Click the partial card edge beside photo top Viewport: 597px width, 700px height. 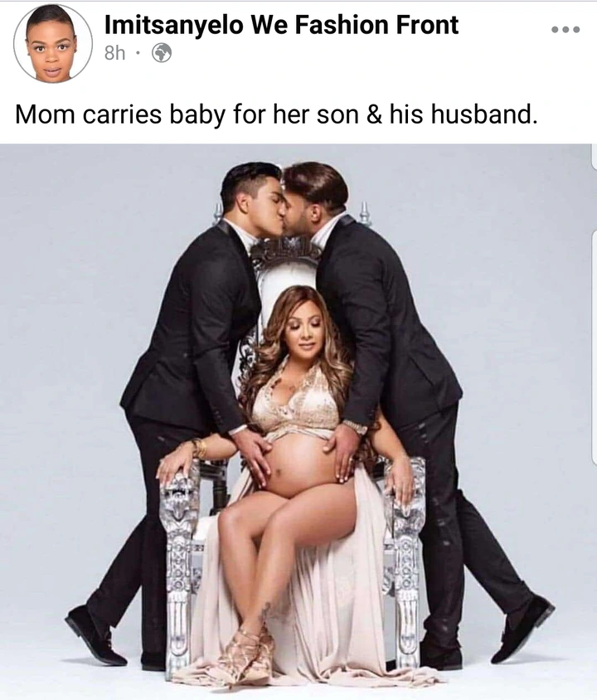(594, 157)
